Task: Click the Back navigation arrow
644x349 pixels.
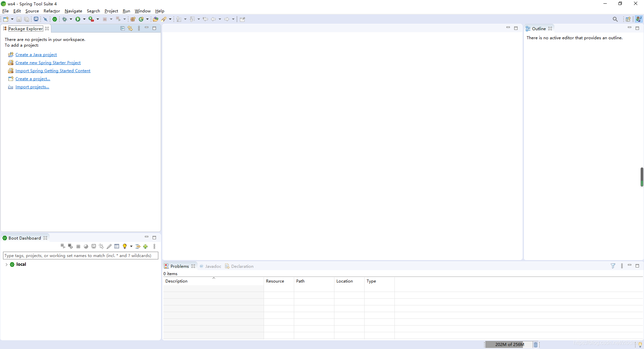Action: tap(213, 19)
